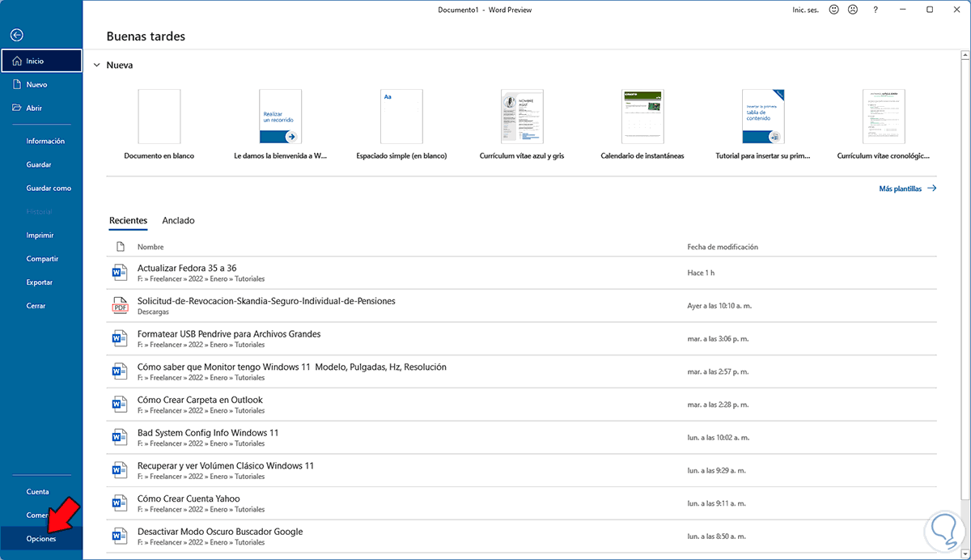Click Word icon of Desactivar Modo Oscuro
Image resolution: width=971 pixels, height=560 pixels.
(x=120, y=537)
